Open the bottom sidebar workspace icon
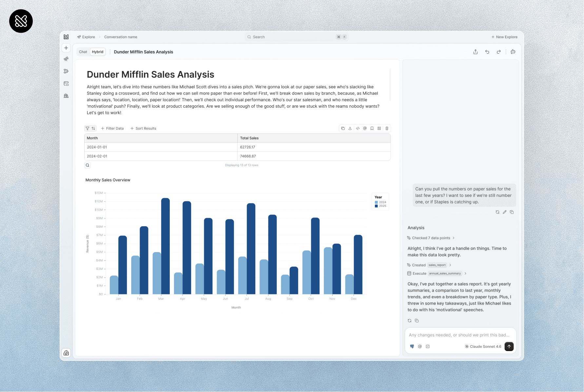 coord(66,353)
